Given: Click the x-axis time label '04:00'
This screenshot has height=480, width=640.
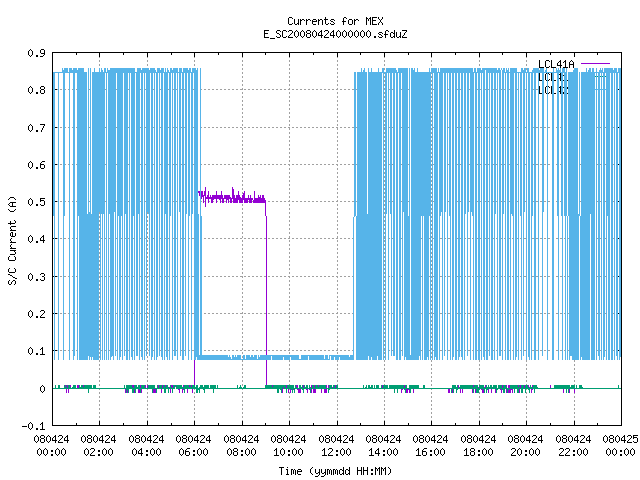Looking at the screenshot, I should (x=146, y=452).
